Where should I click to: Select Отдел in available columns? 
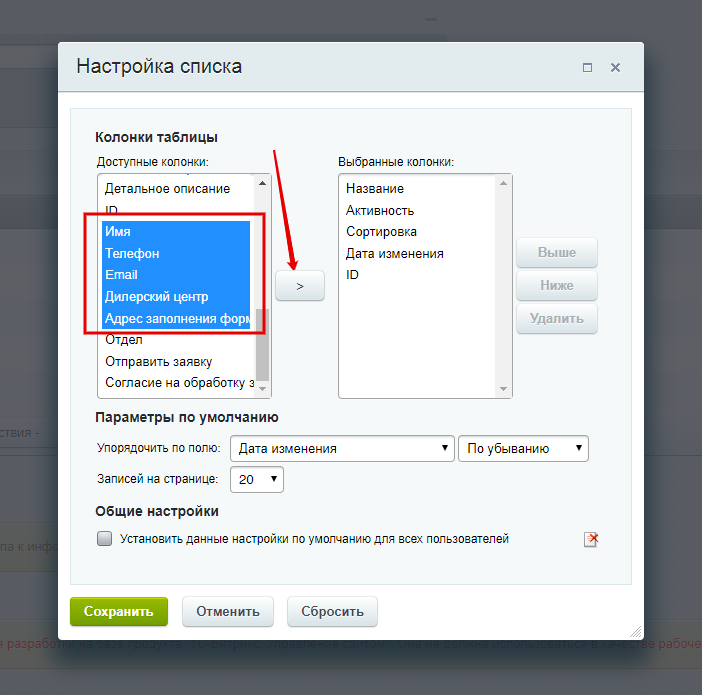tap(178, 340)
